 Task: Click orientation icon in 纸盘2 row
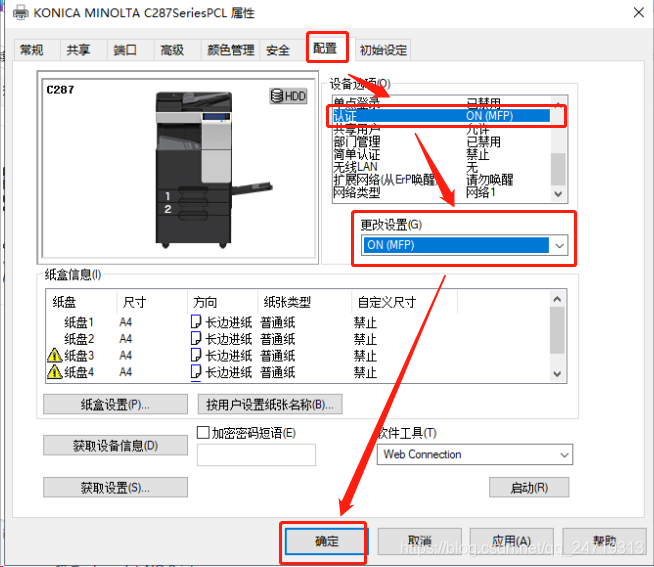point(196,339)
